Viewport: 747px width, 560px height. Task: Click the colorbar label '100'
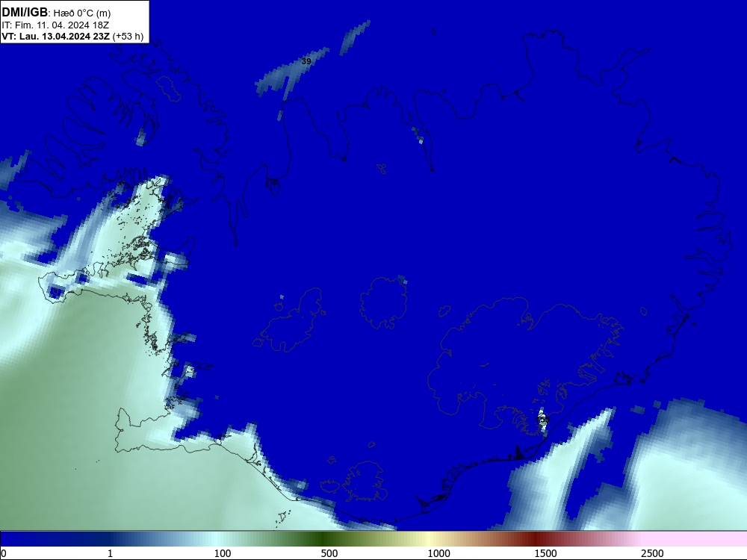[x=223, y=553]
